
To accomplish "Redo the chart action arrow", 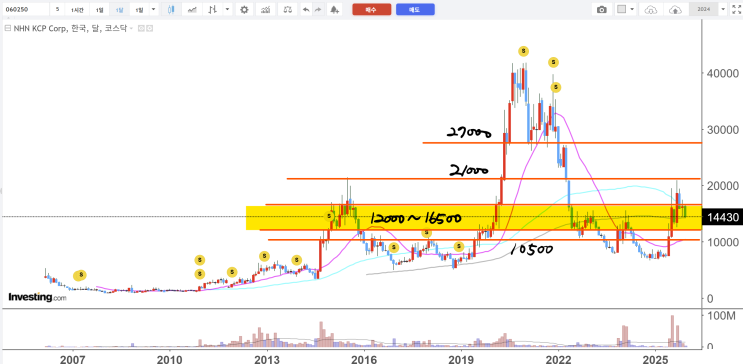I will pos(318,9).
